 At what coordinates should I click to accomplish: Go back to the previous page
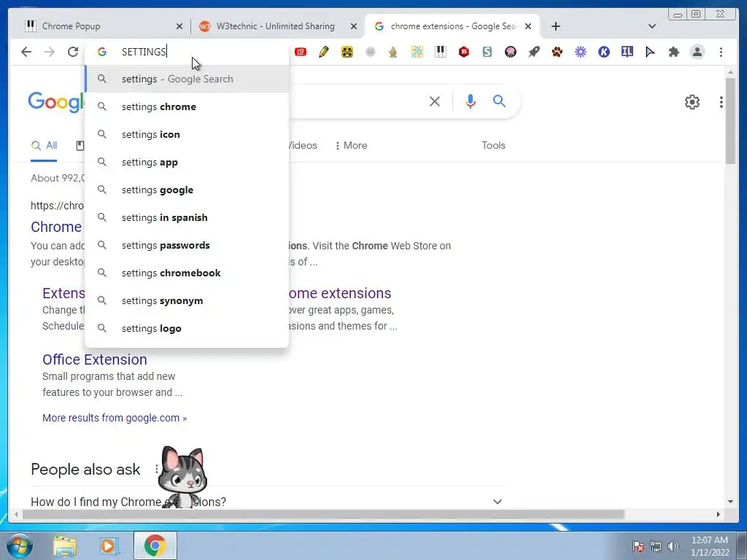(26, 52)
